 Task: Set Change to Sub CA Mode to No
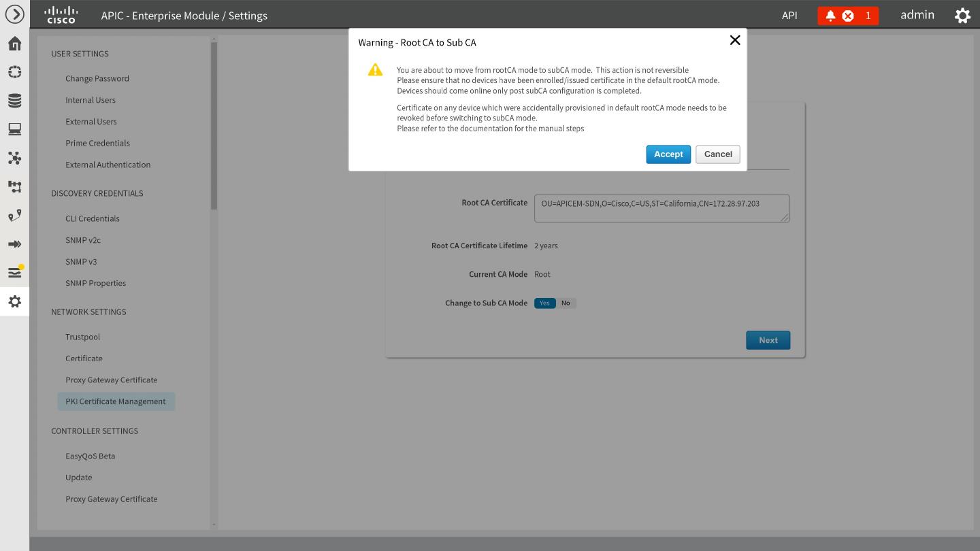coord(566,303)
